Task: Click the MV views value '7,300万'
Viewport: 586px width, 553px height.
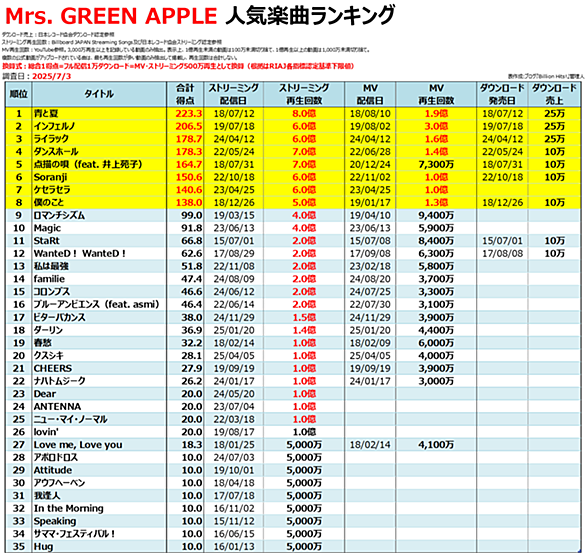Action: [x=436, y=164]
